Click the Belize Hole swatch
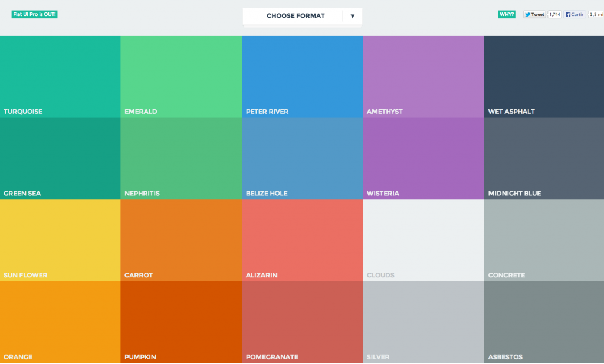604x364 pixels. coord(302,158)
